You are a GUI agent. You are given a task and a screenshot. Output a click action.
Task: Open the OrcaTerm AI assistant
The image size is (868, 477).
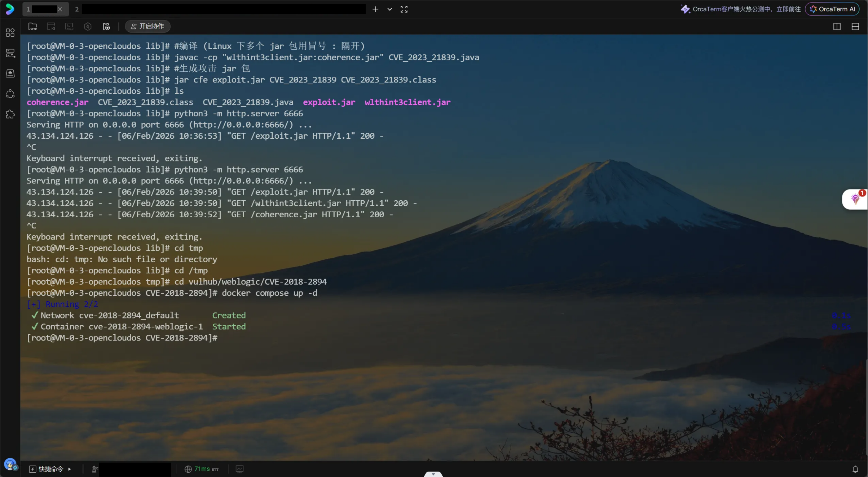[832, 9]
